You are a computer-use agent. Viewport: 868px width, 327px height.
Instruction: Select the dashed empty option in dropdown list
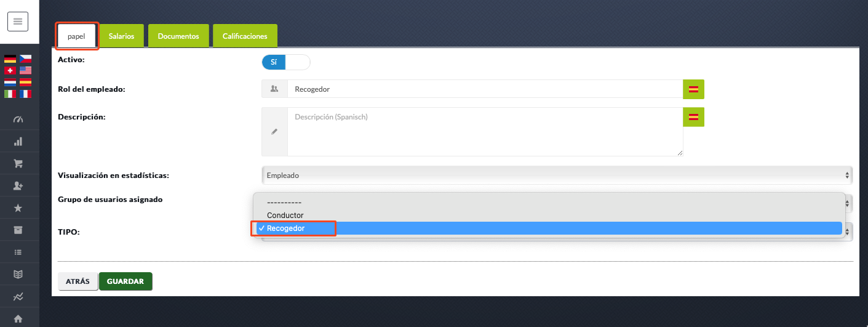547,202
